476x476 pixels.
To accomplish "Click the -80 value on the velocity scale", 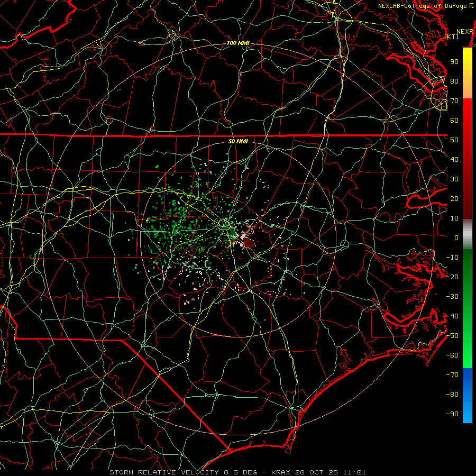I will (x=452, y=395).
